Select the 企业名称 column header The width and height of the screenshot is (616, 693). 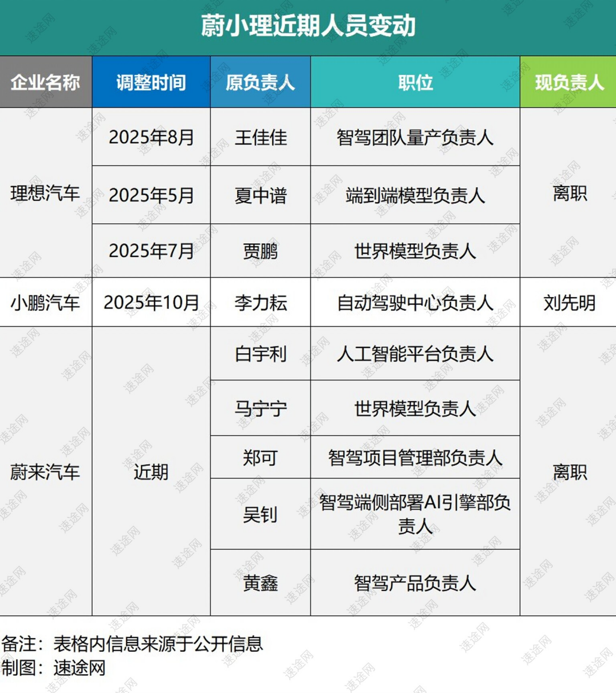coord(46,82)
